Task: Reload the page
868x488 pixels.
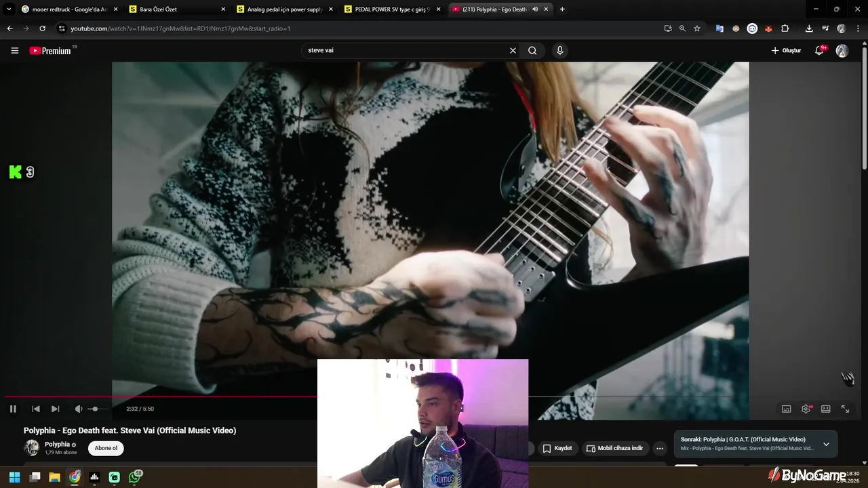Action: click(42, 28)
